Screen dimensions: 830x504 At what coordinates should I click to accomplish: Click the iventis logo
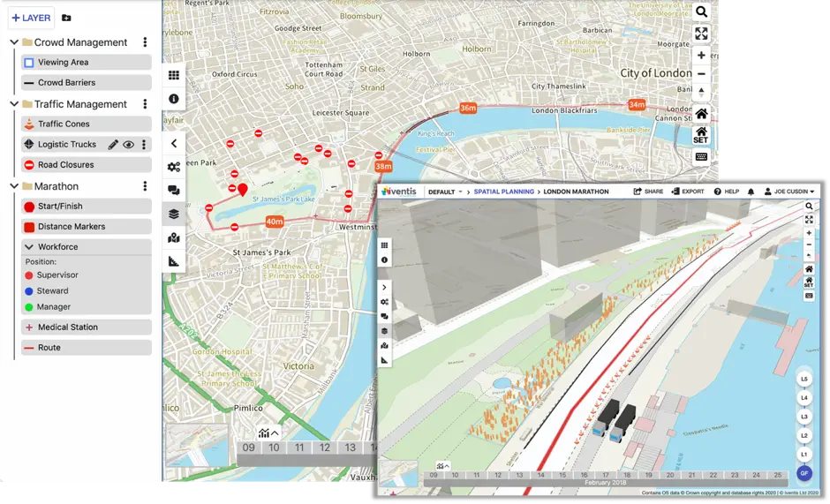[399, 192]
